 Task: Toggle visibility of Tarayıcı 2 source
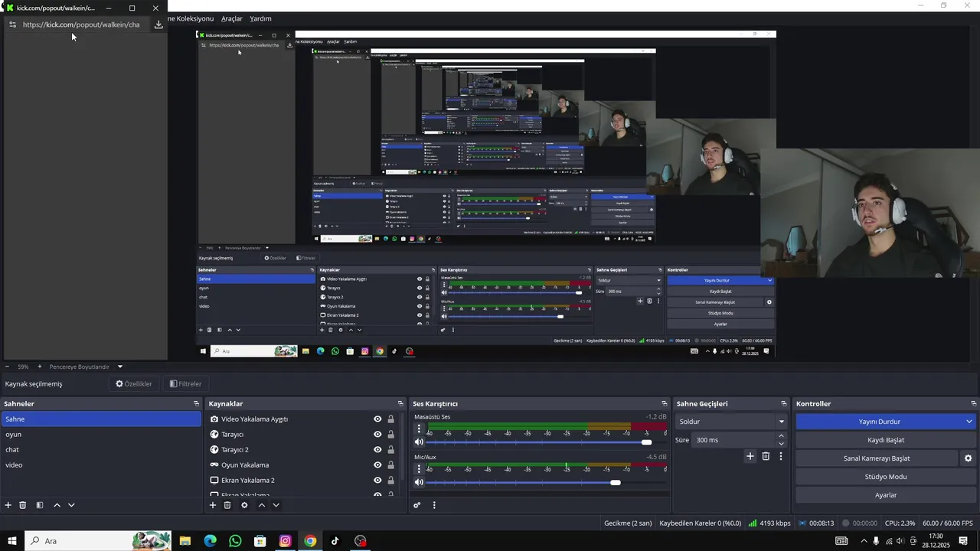(377, 450)
